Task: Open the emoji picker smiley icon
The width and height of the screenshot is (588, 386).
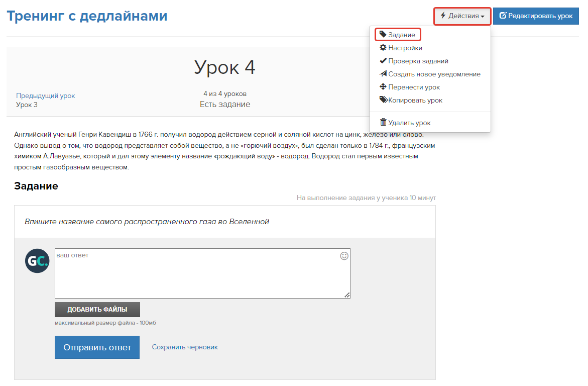Action: pyautogui.click(x=344, y=256)
